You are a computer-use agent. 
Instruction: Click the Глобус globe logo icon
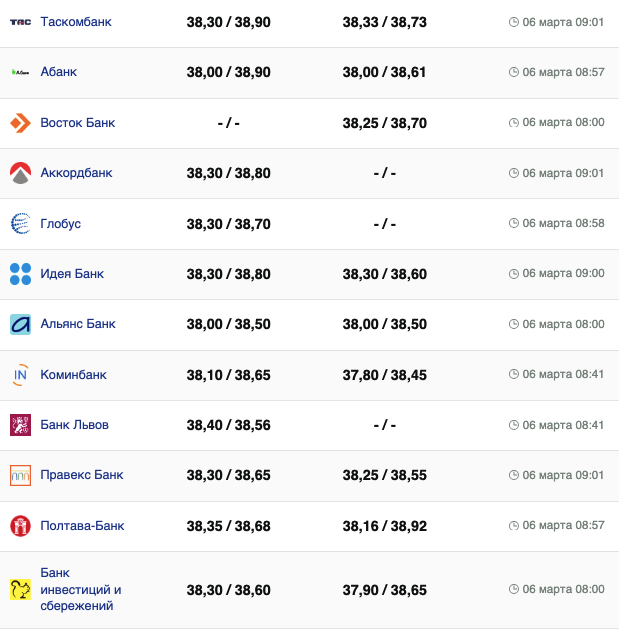(x=20, y=224)
